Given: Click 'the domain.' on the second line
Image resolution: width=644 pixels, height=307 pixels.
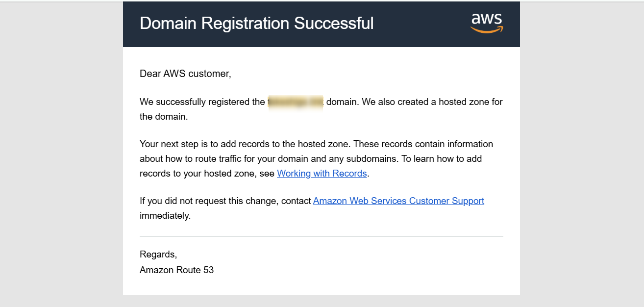Looking at the screenshot, I should point(163,117).
